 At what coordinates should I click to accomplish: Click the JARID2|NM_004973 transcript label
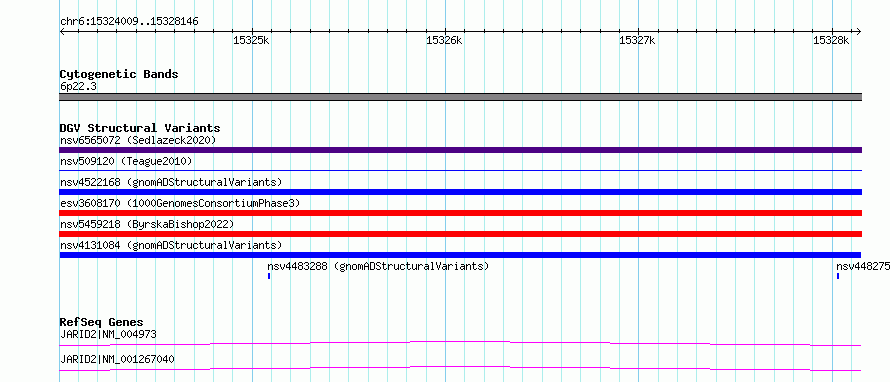pos(108,334)
